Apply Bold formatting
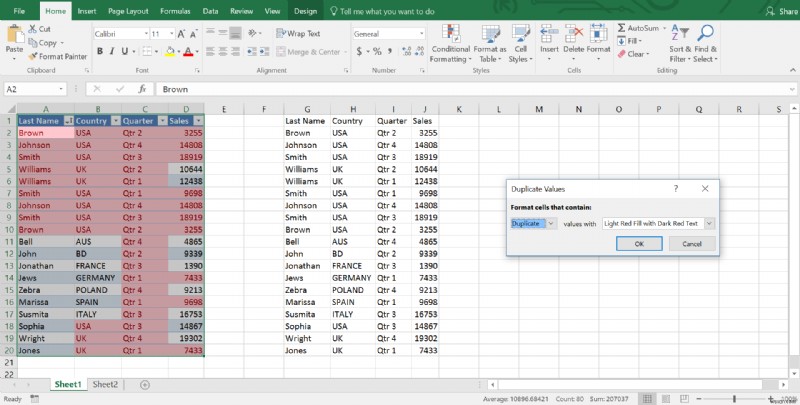 click(x=100, y=51)
